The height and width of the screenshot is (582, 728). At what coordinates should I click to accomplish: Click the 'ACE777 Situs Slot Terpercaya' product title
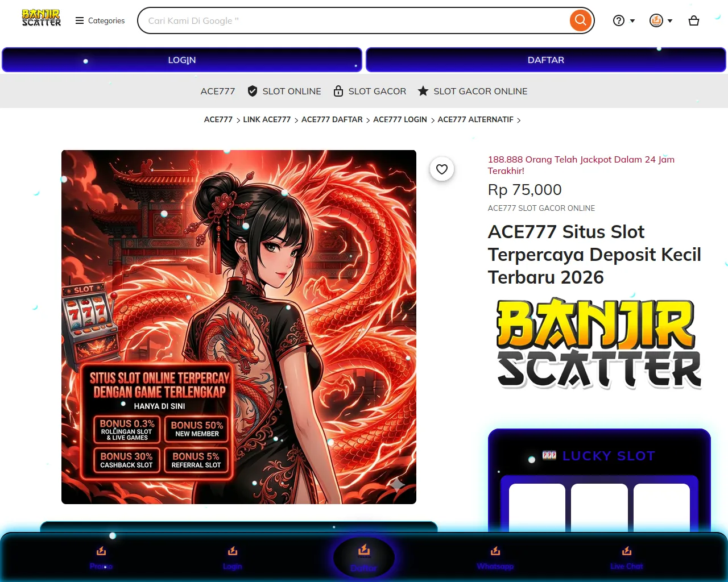(x=594, y=255)
